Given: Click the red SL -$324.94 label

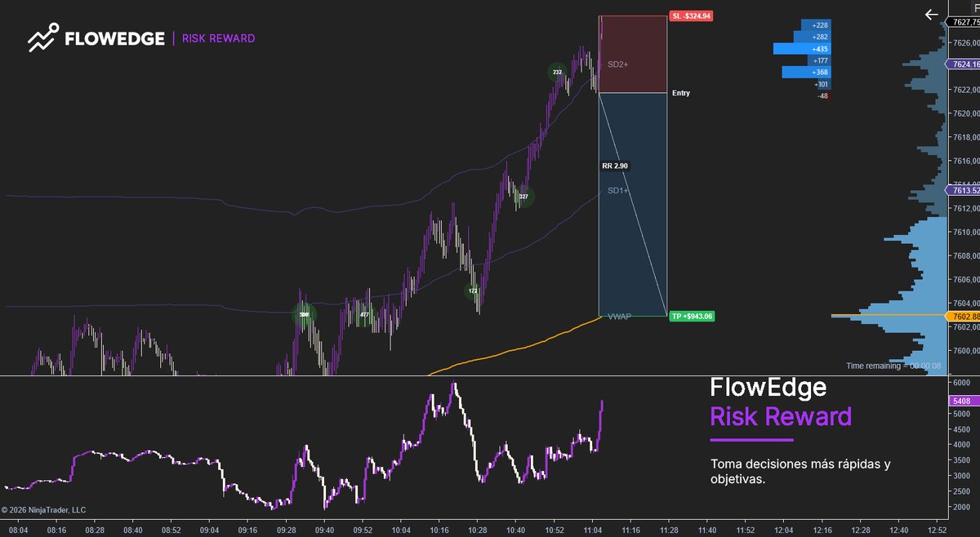Looking at the screenshot, I should click(x=691, y=16).
